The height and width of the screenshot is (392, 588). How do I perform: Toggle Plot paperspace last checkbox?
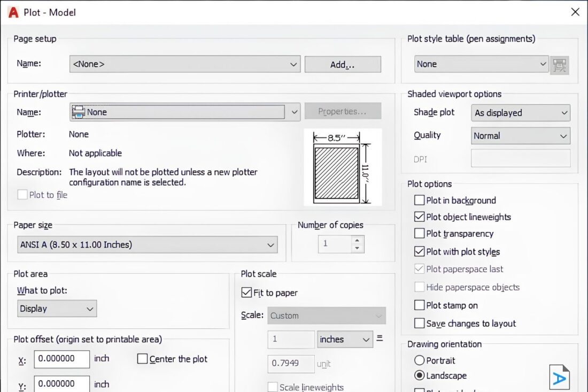(x=419, y=268)
